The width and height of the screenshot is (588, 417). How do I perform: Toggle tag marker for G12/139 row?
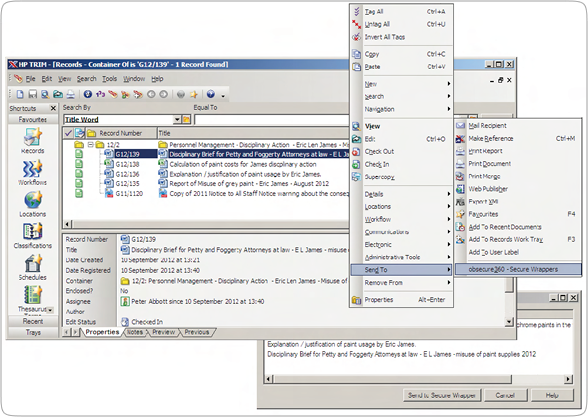tap(79, 154)
